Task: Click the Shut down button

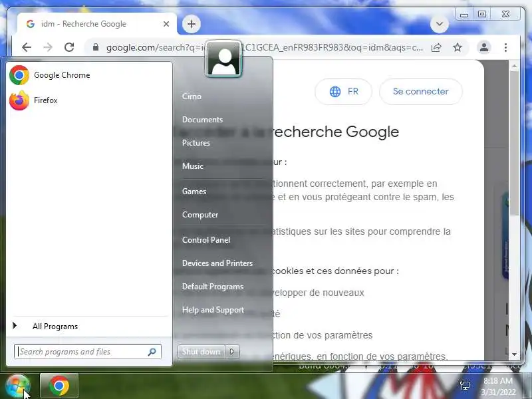Action: (201, 352)
